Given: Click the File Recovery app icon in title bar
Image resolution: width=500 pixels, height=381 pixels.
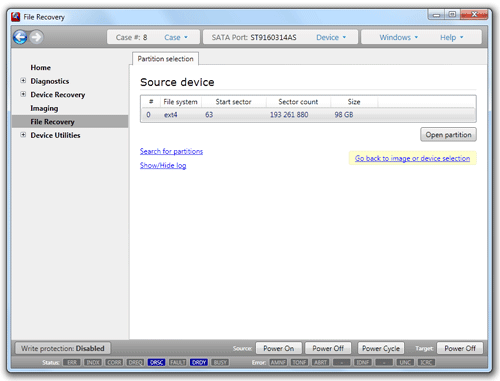Looking at the screenshot, I should (16, 17).
